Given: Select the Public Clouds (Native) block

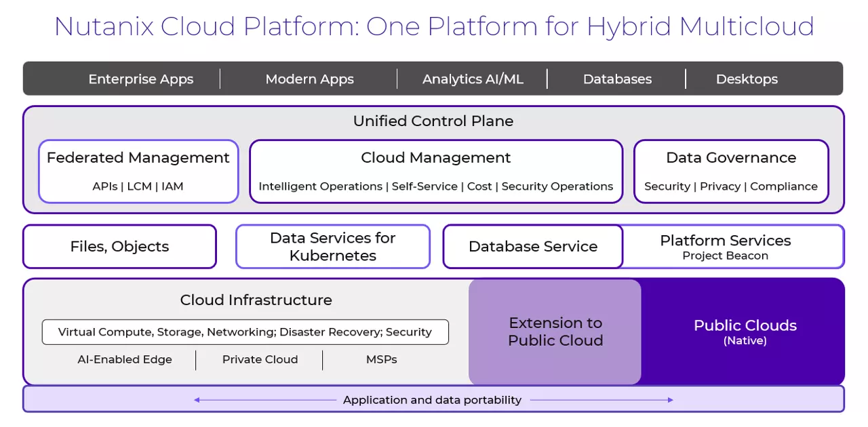Looking at the screenshot, I should (745, 331).
